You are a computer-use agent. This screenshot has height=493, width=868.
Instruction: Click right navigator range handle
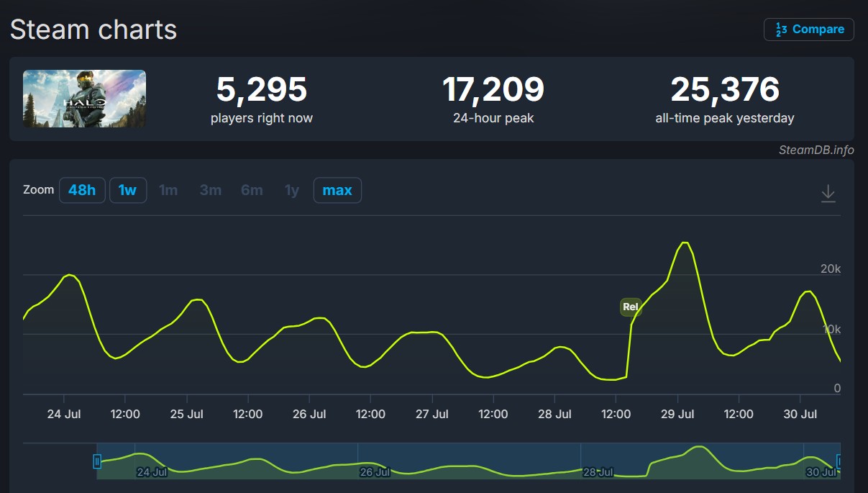(x=839, y=461)
